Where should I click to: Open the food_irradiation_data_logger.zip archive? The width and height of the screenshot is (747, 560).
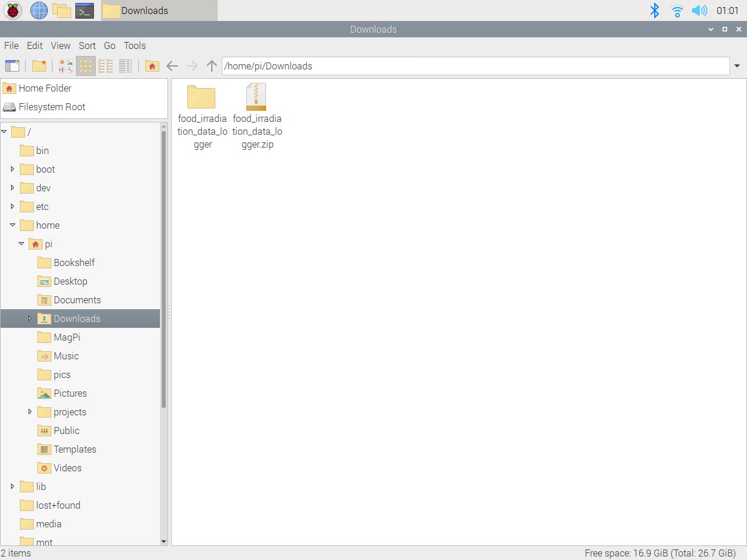pyautogui.click(x=256, y=97)
